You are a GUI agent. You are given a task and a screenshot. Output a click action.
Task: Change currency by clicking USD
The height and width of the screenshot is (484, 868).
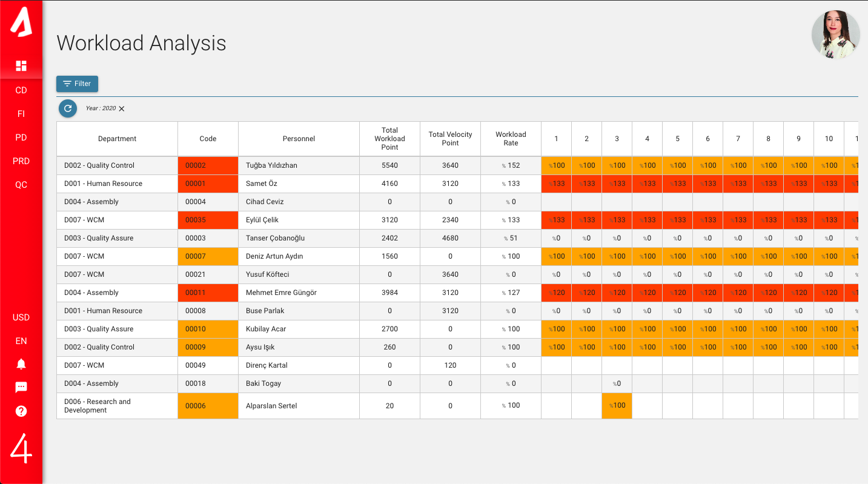tap(21, 317)
